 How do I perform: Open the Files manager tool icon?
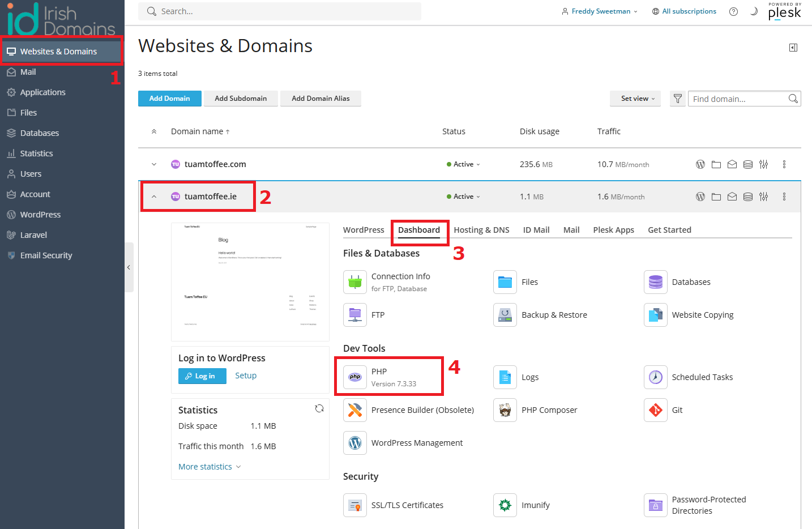tap(505, 282)
